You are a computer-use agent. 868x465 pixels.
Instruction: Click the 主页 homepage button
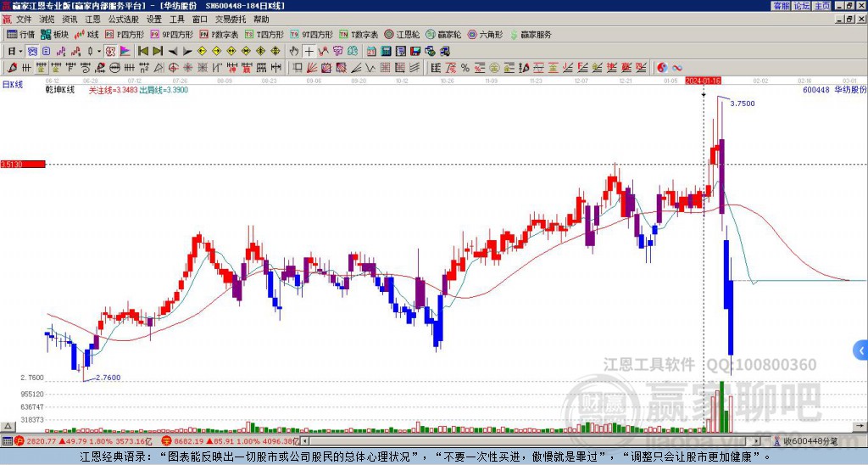[821, 6]
